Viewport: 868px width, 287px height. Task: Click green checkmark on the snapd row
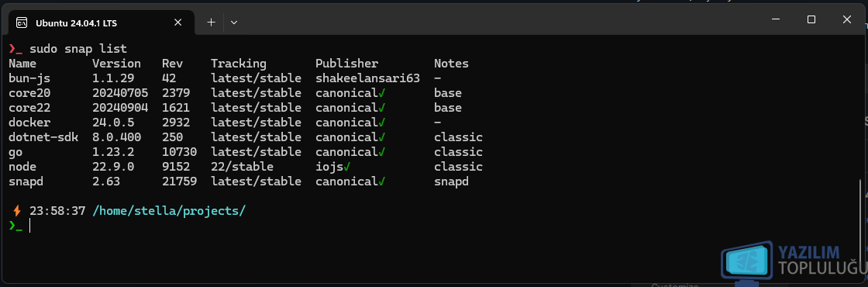381,182
